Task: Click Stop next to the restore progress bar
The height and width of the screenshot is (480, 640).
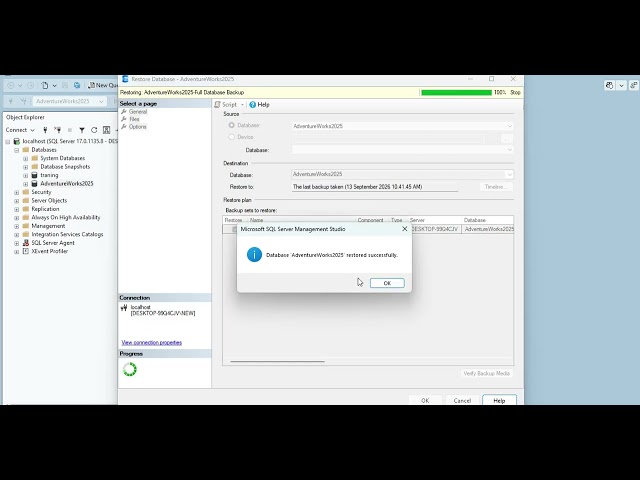Action: [516, 93]
